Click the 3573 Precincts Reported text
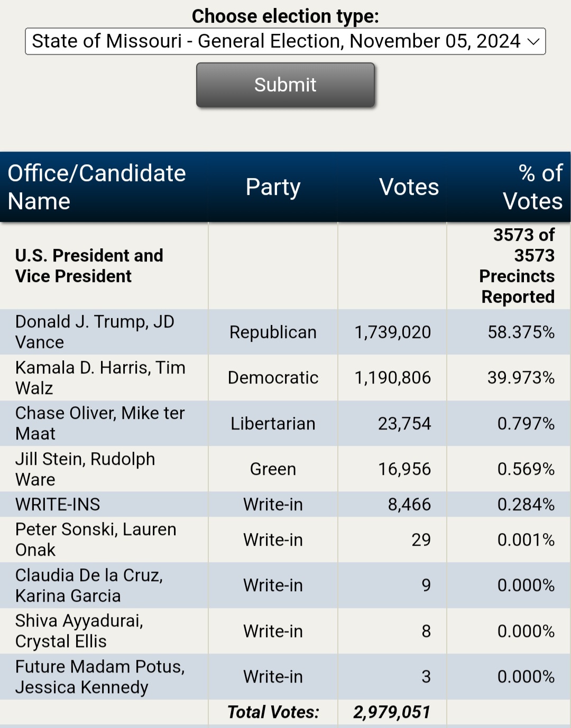The width and height of the screenshot is (571, 728). [517, 266]
